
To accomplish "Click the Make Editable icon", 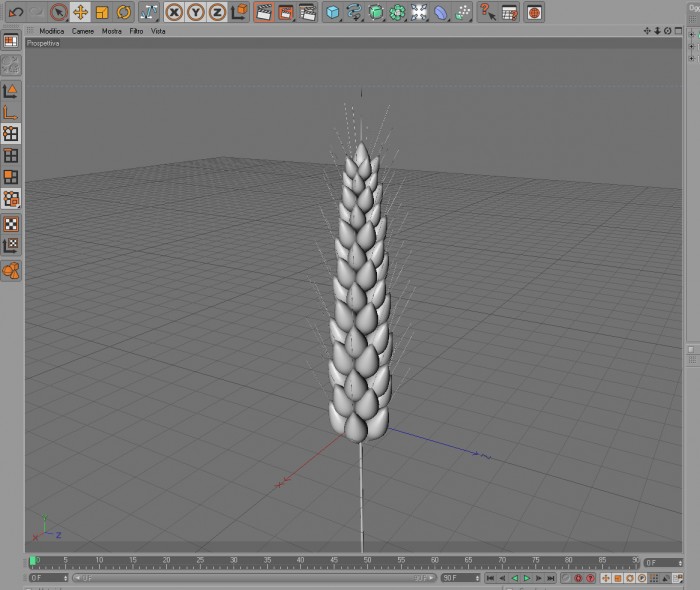I will [x=11, y=65].
